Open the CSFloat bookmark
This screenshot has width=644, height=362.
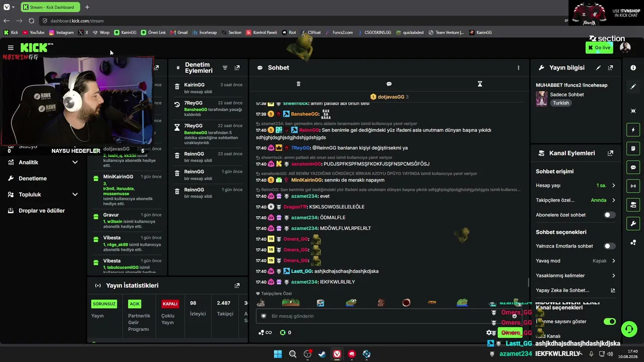[311, 32]
